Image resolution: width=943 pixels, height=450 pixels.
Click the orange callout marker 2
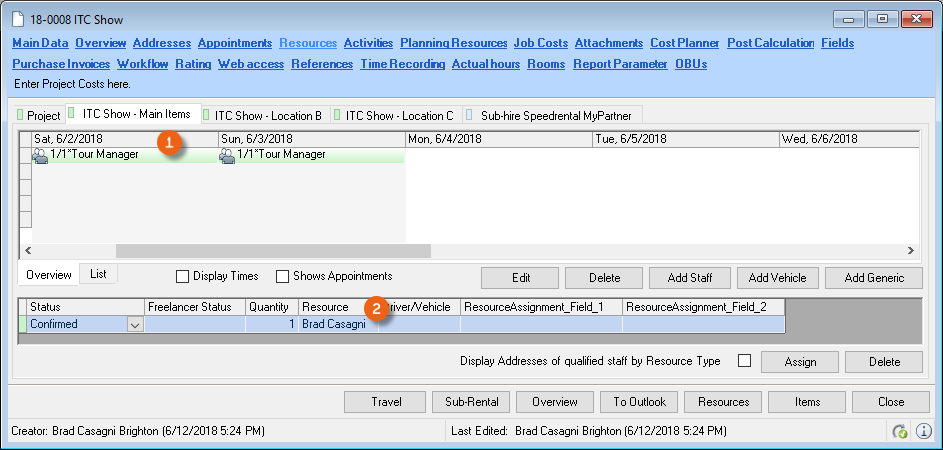[x=376, y=308]
